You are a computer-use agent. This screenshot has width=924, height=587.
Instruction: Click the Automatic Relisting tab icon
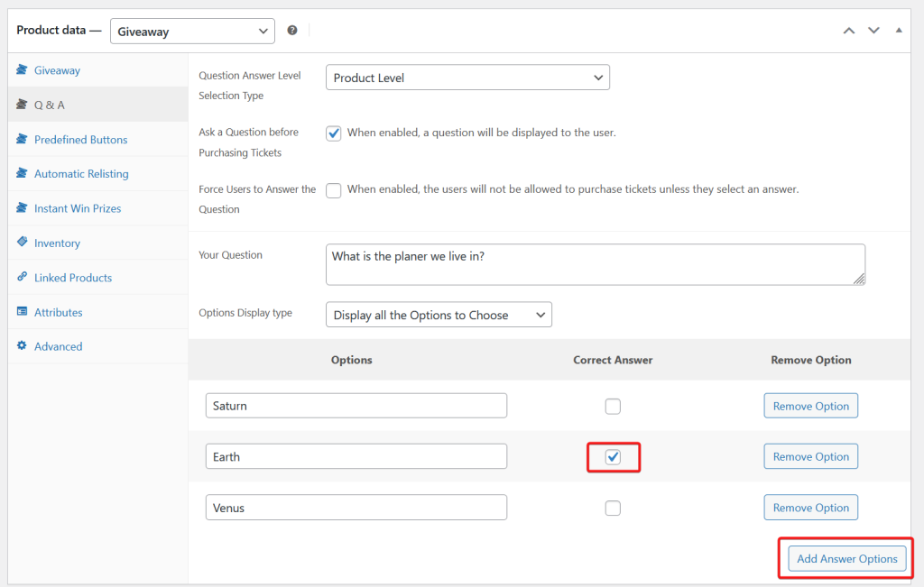[23, 174]
